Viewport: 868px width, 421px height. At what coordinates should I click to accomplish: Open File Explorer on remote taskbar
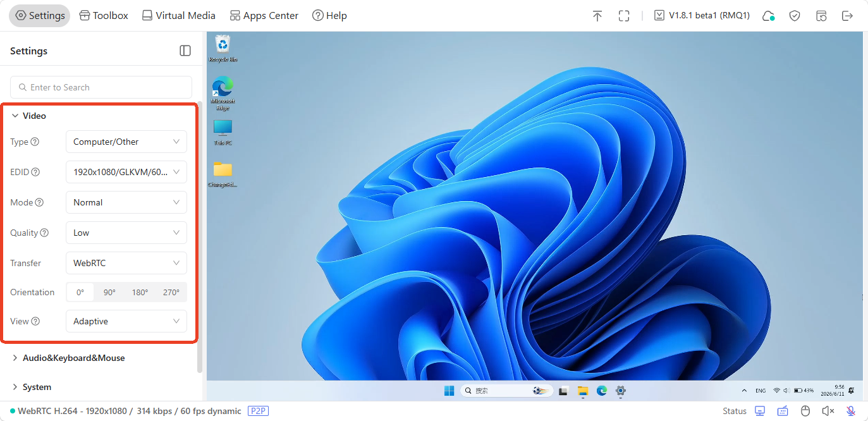(582, 391)
